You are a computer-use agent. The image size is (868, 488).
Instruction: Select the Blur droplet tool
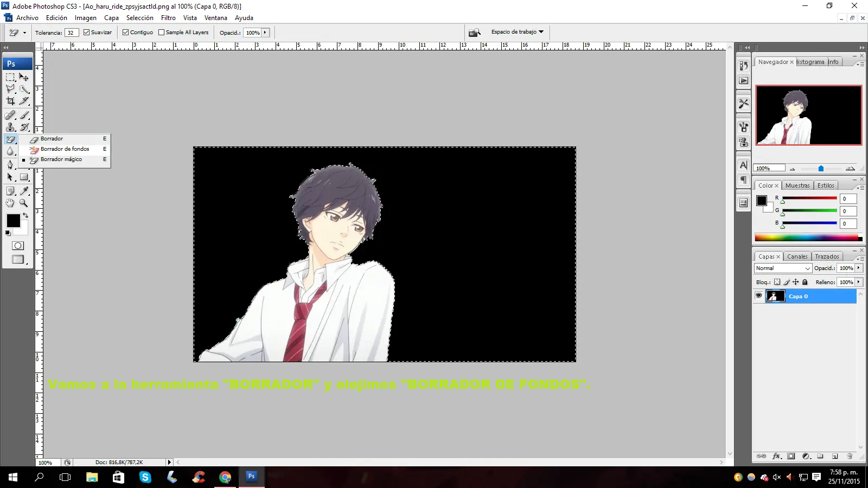click(x=10, y=151)
